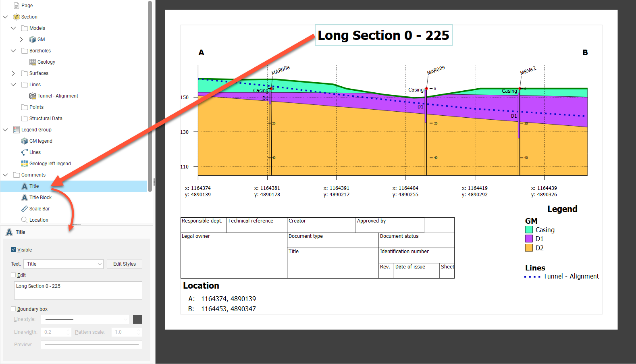Click the Legend Group icon
The image size is (636, 364).
point(17,130)
